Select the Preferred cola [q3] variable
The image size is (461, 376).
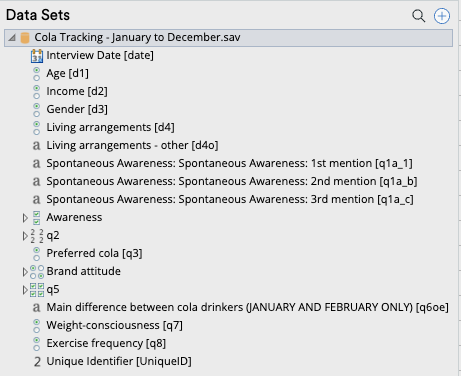(94, 253)
